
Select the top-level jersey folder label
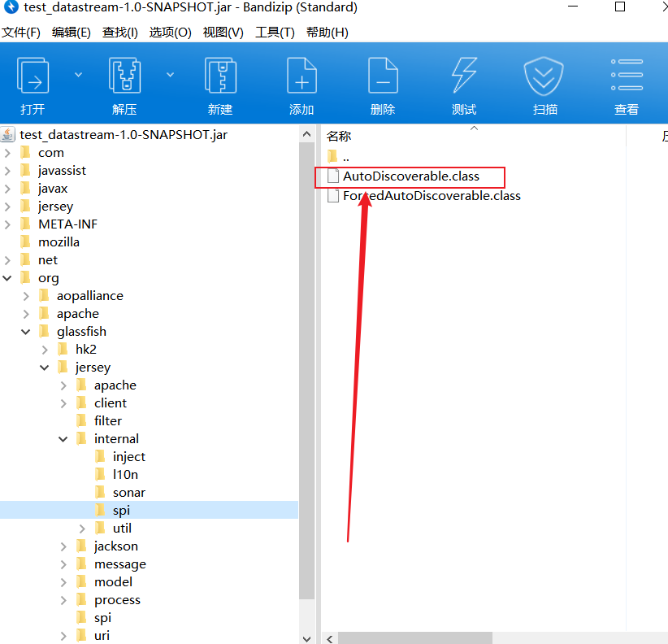point(55,207)
